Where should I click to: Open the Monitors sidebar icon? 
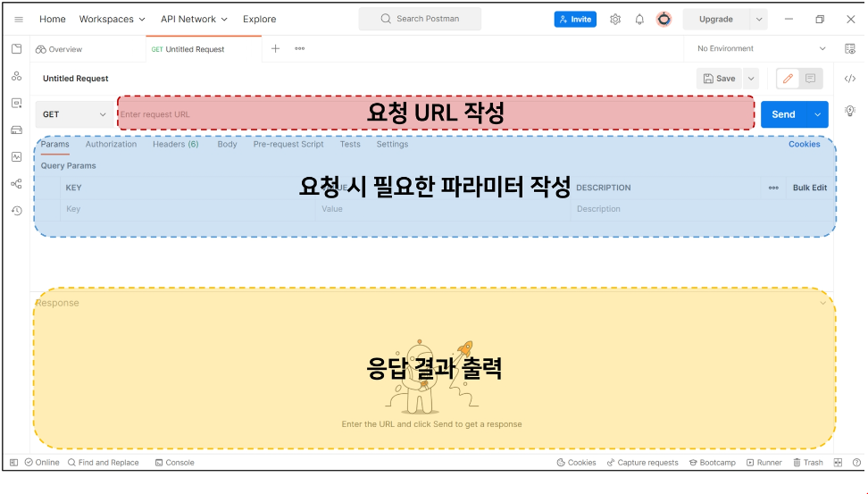point(17,156)
